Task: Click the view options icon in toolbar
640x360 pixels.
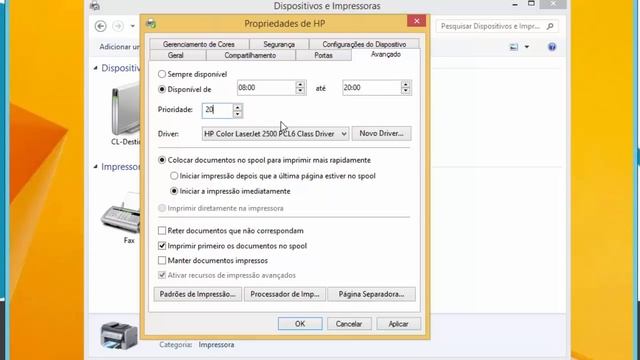Action: pos(514,47)
